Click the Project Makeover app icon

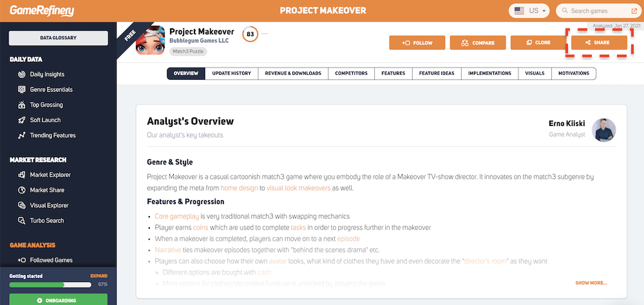coord(150,41)
